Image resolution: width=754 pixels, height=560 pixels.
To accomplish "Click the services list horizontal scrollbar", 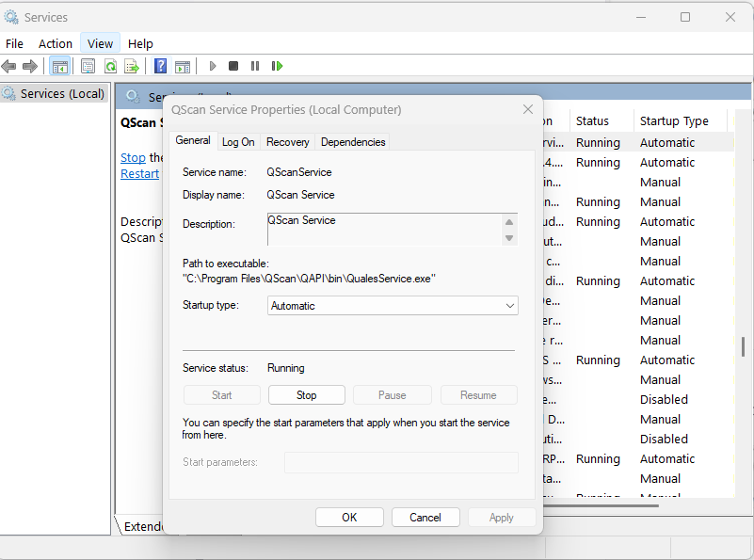I will click(602, 505).
